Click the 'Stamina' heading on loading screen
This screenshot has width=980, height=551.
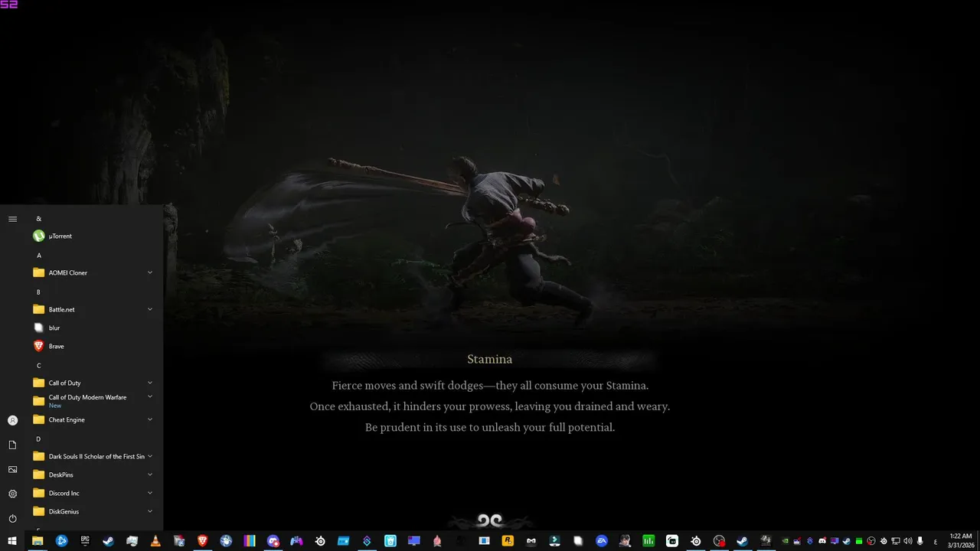(490, 359)
